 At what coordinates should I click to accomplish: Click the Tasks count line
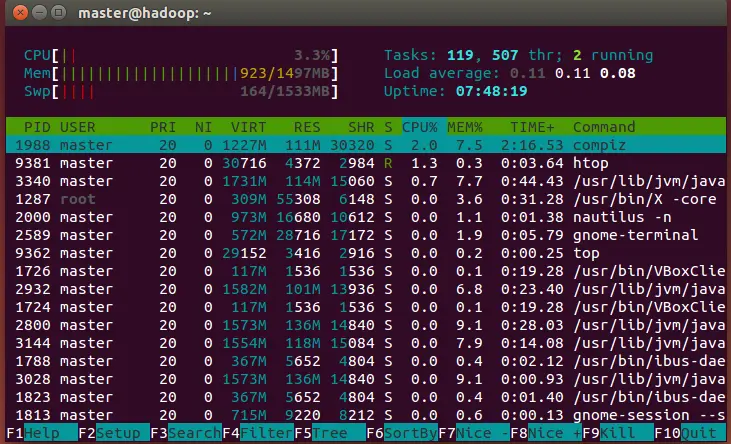click(x=518, y=56)
